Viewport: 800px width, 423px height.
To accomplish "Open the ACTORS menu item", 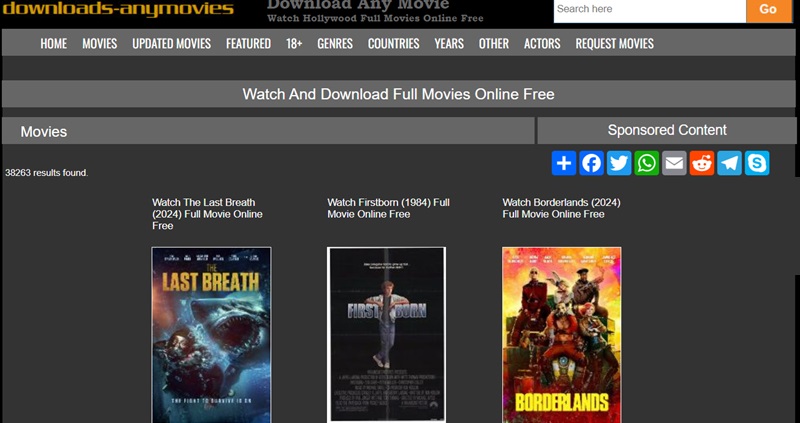I will [542, 43].
